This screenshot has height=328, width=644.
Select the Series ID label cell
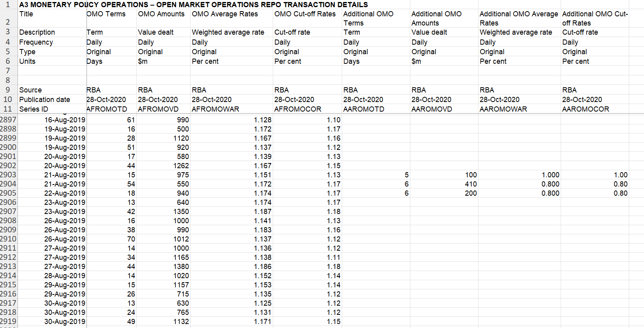52,109
